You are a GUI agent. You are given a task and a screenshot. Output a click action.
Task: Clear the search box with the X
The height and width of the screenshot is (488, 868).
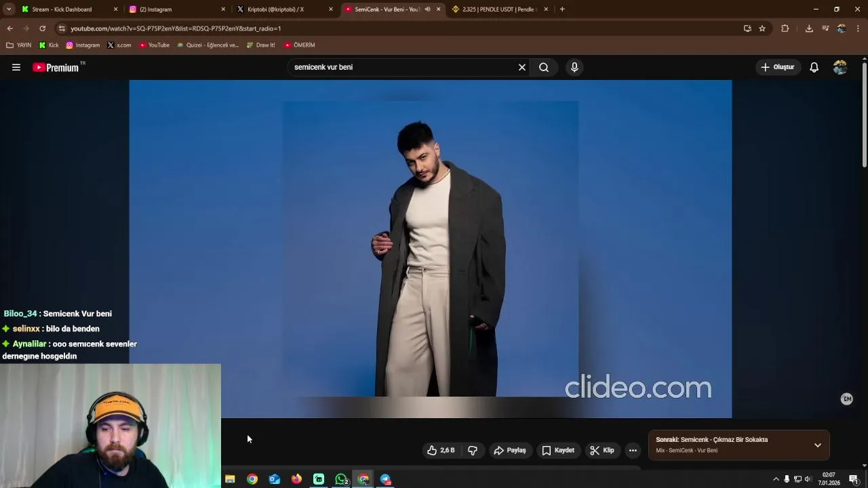pos(522,67)
